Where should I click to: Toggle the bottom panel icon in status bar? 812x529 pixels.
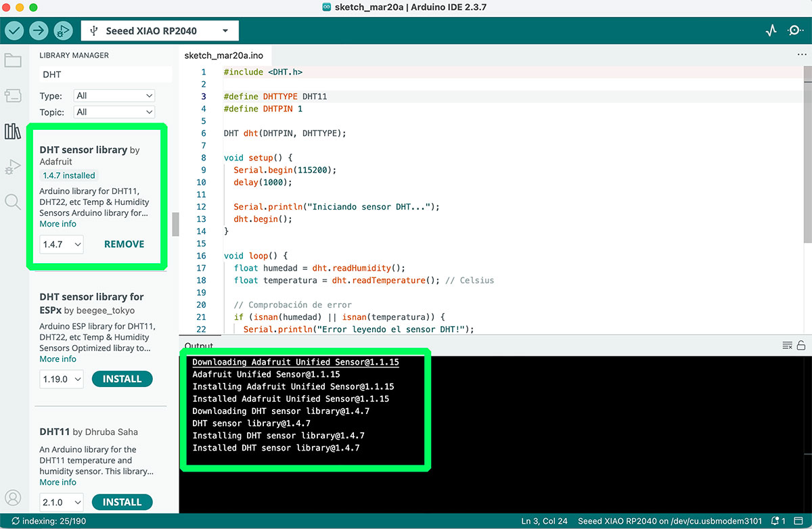[x=800, y=522]
